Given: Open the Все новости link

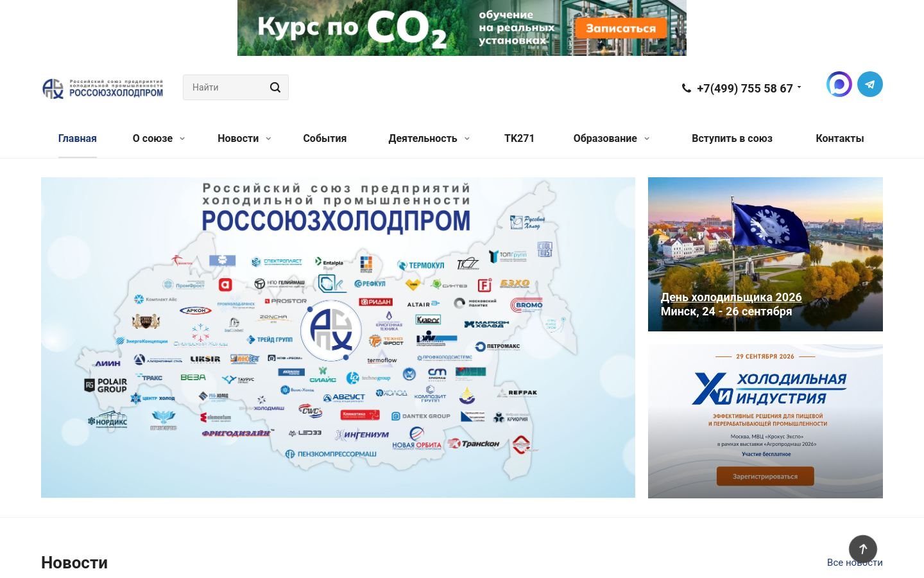Looking at the screenshot, I should click(x=855, y=563).
